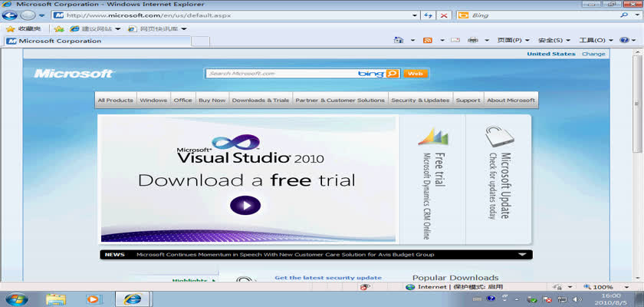Click the orange Bing search magnifier button
644x307 pixels.
coord(392,74)
